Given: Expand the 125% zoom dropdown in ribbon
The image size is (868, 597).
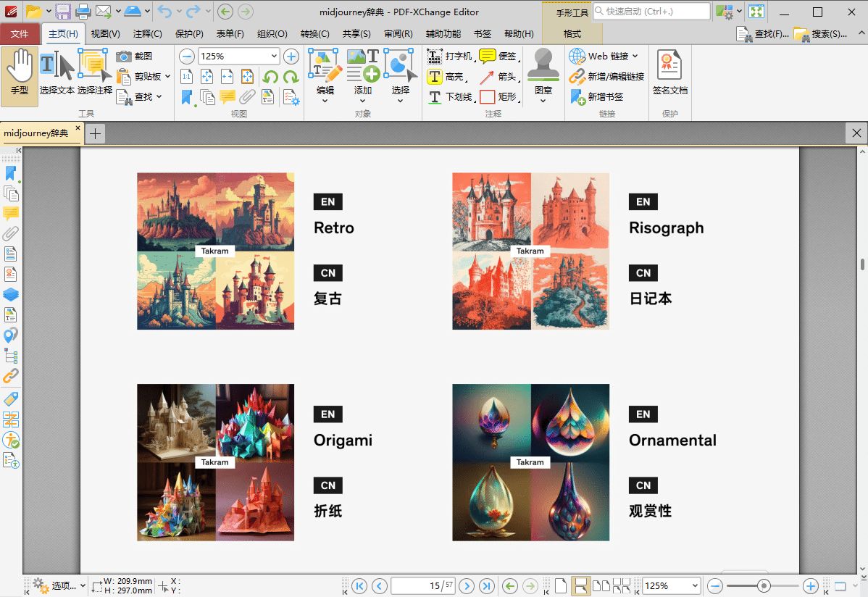Looking at the screenshot, I should (x=274, y=57).
